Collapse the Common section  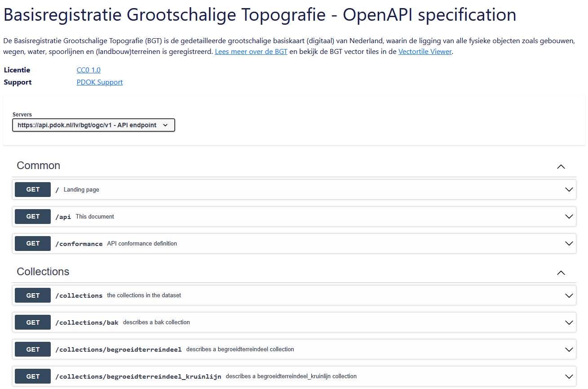561,166
